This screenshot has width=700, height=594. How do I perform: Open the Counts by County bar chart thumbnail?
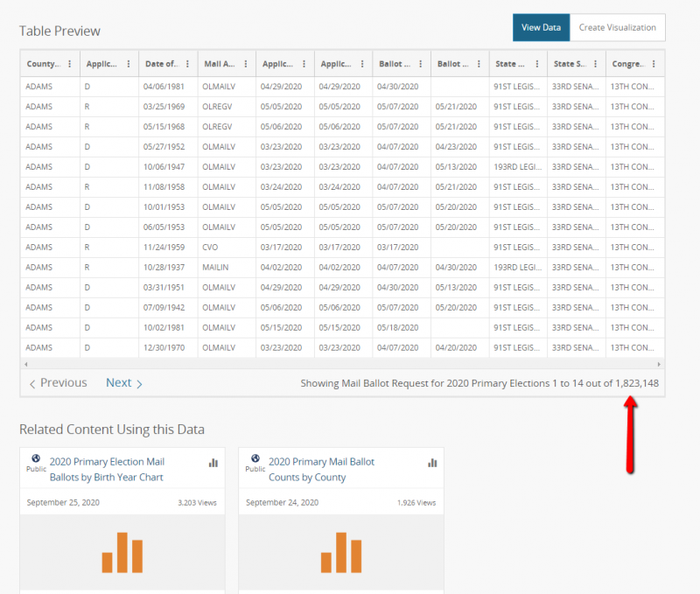(x=341, y=553)
